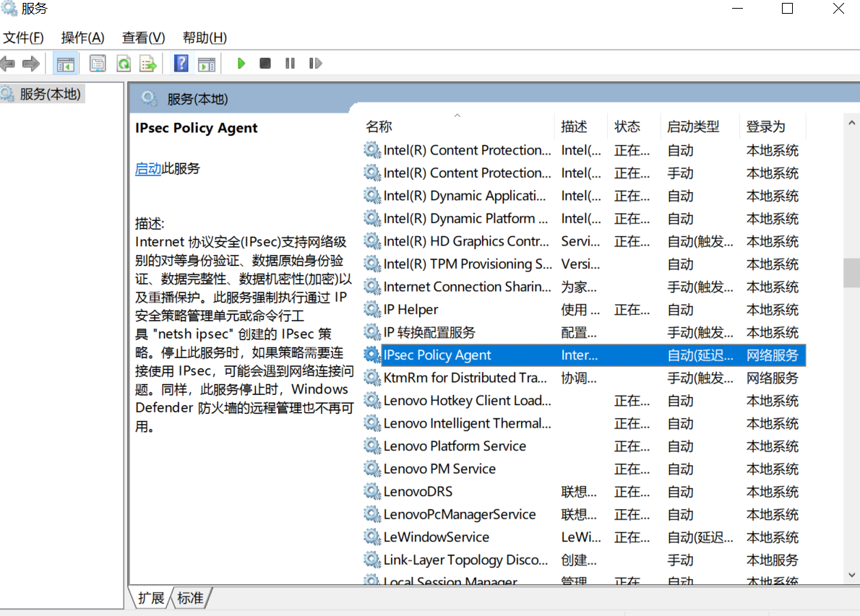
Task: Click gear icon of Lenovo Platform Service row
Action: 372,446
